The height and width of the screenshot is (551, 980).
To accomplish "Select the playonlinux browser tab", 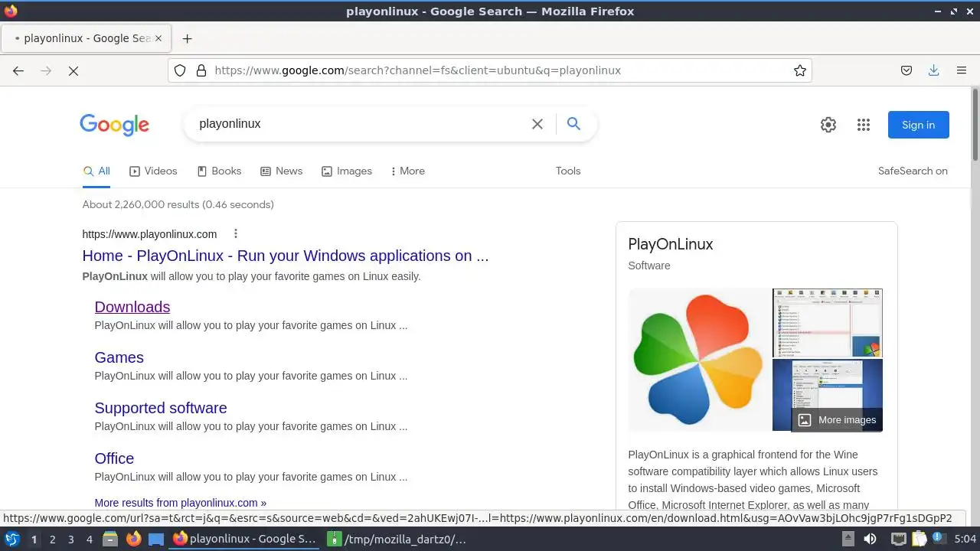I will (x=84, y=38).
